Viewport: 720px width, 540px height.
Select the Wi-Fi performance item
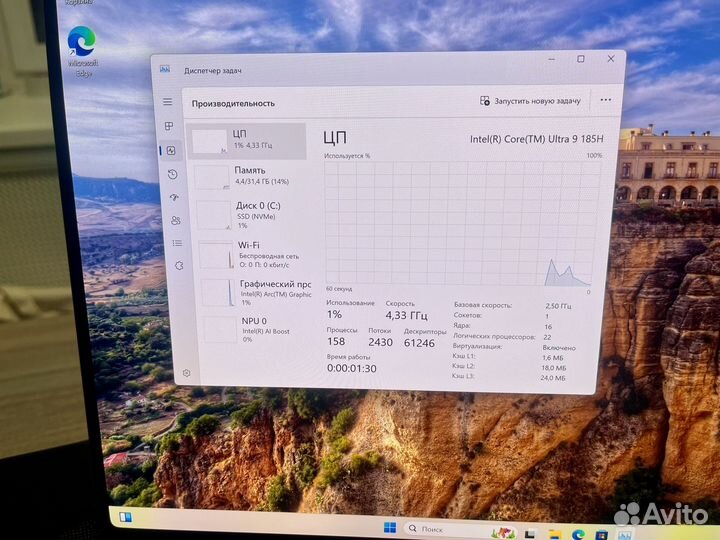(254, 254)
